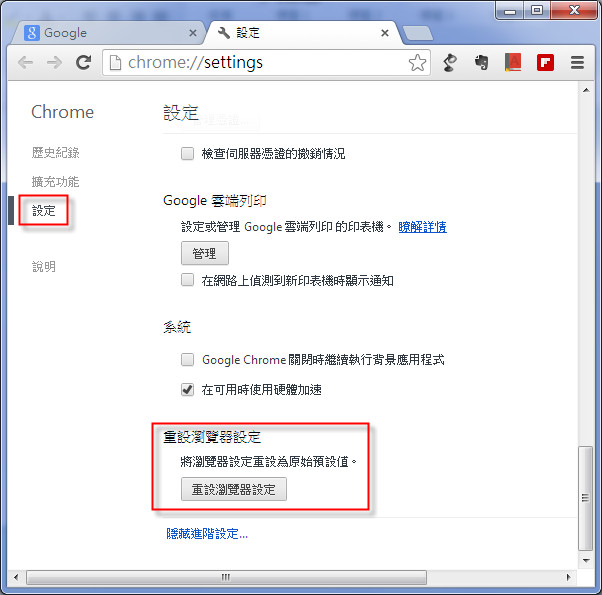Click the vertical scrollbar down arrow
This screenshot has width=602, height=595.
pos(586,560)
